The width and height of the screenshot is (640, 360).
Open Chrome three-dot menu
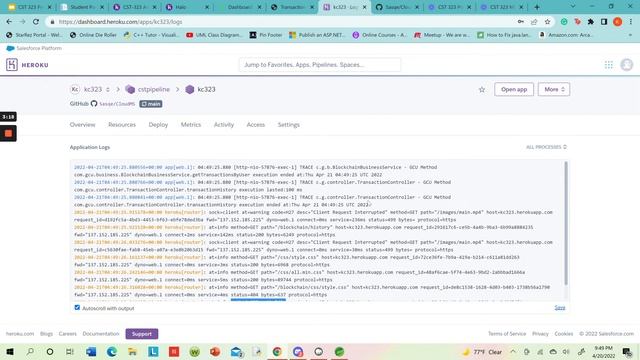[x=631, y=22]
